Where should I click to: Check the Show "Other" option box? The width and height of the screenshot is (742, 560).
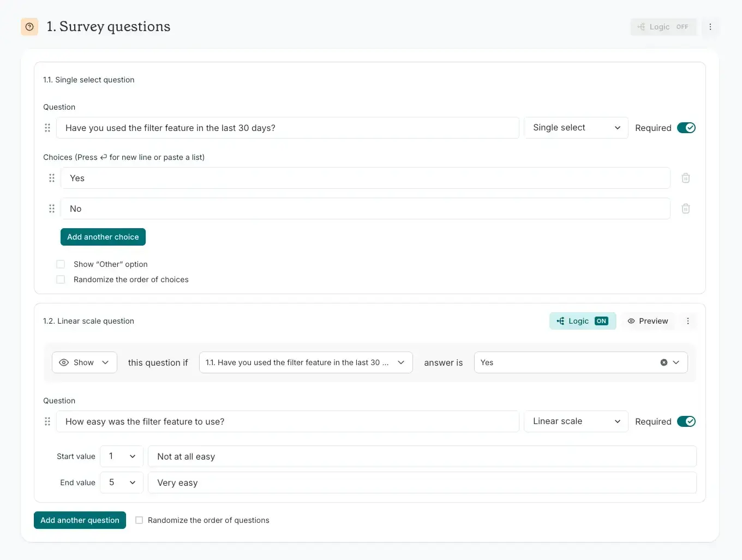61,264
